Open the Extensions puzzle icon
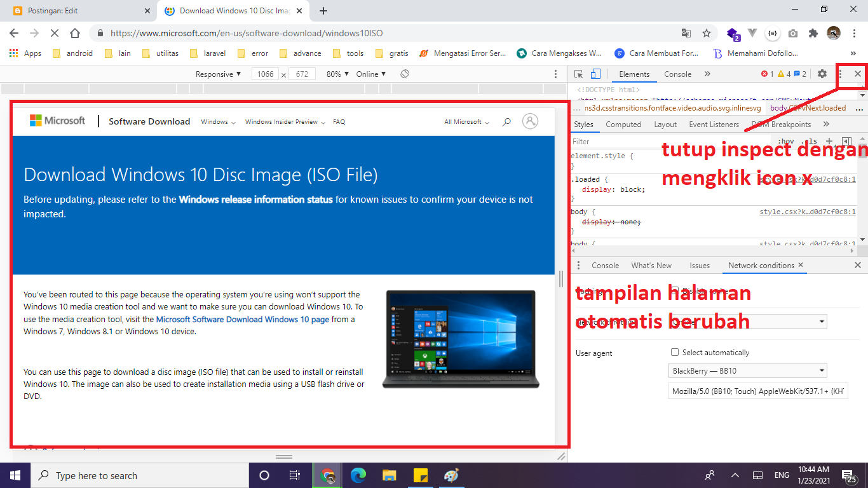Screen dimensions: 868x488 pos(813,33)
